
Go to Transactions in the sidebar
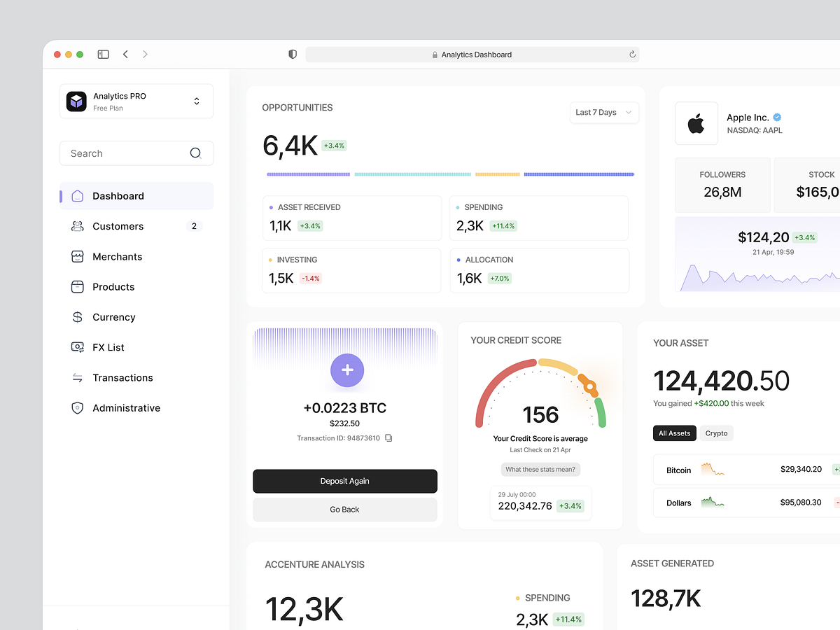(122, 377)
